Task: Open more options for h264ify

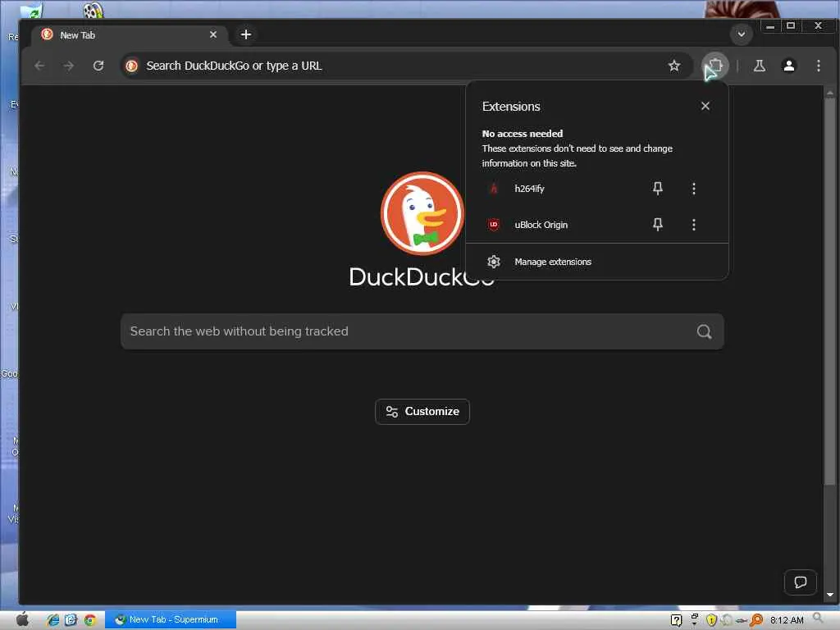Action: [x=694, y=188]
